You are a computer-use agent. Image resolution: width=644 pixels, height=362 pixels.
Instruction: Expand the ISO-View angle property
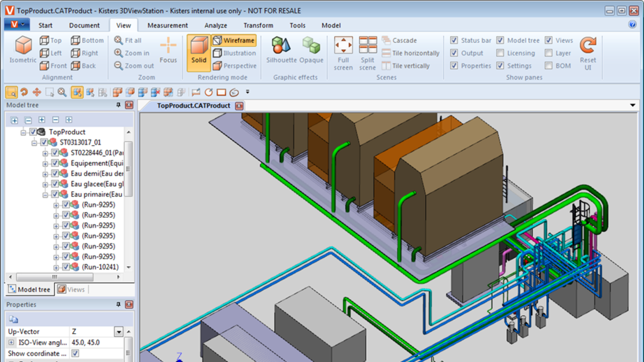coord(11,342)
